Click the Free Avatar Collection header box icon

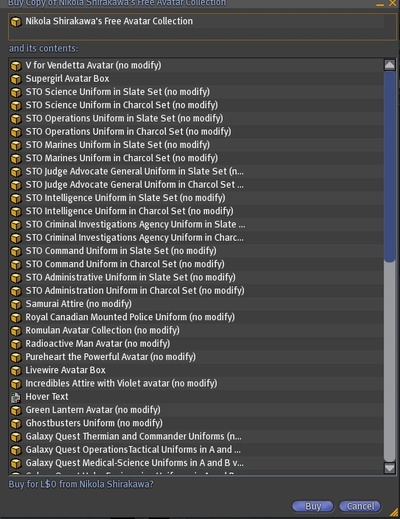coord(16,22)
